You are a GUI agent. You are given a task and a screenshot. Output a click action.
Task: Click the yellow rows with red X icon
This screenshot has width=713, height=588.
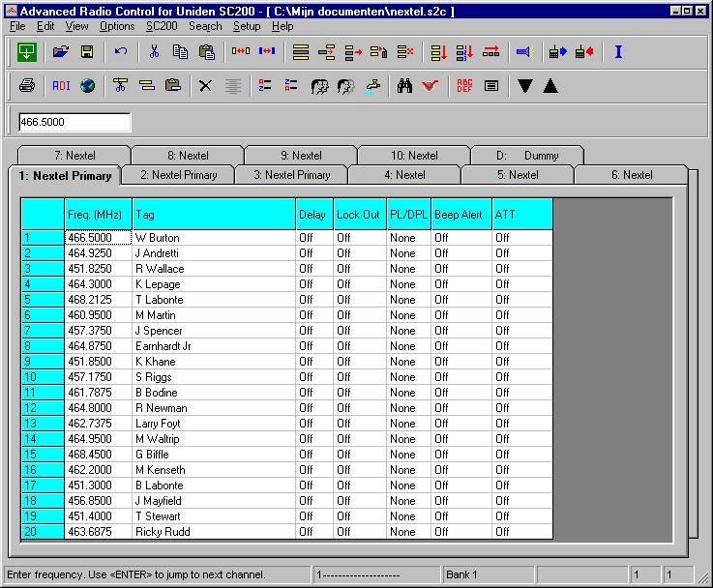point(405,52)
